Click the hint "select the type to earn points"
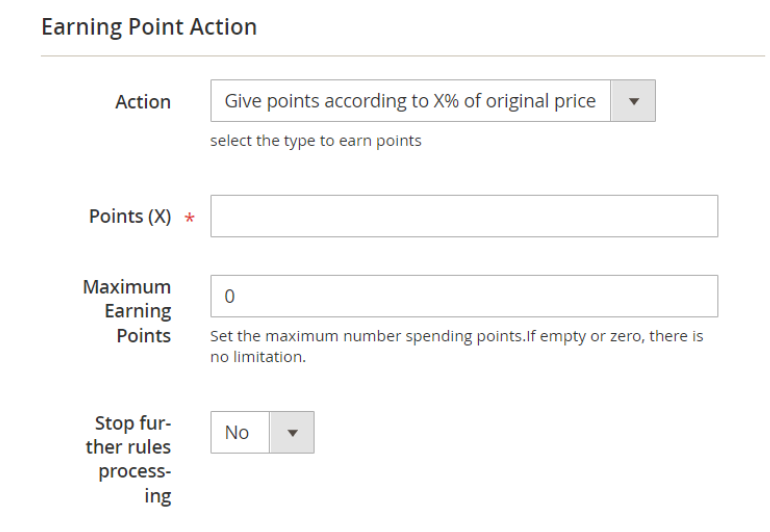This screenshot has width=770, height=532. (x=315, y=141)
